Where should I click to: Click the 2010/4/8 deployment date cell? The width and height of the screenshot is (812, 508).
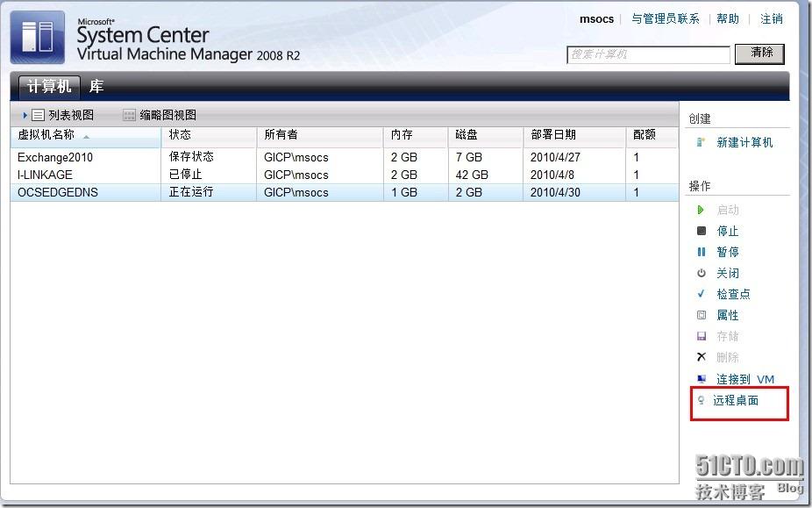tap(552, 175)
